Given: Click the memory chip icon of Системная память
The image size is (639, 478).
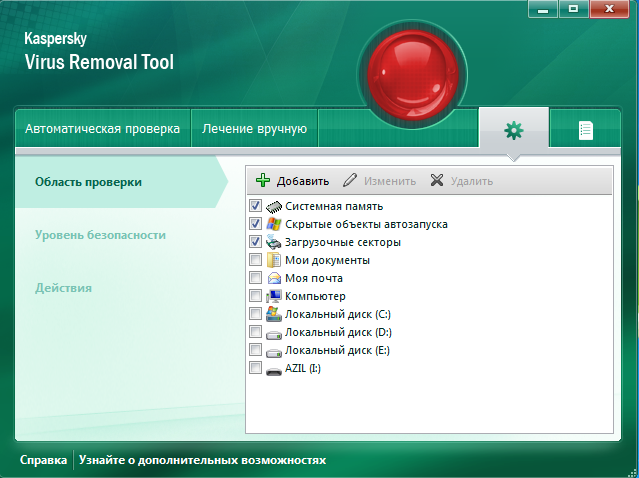Looking at the screenshot, I should point(274,207).
